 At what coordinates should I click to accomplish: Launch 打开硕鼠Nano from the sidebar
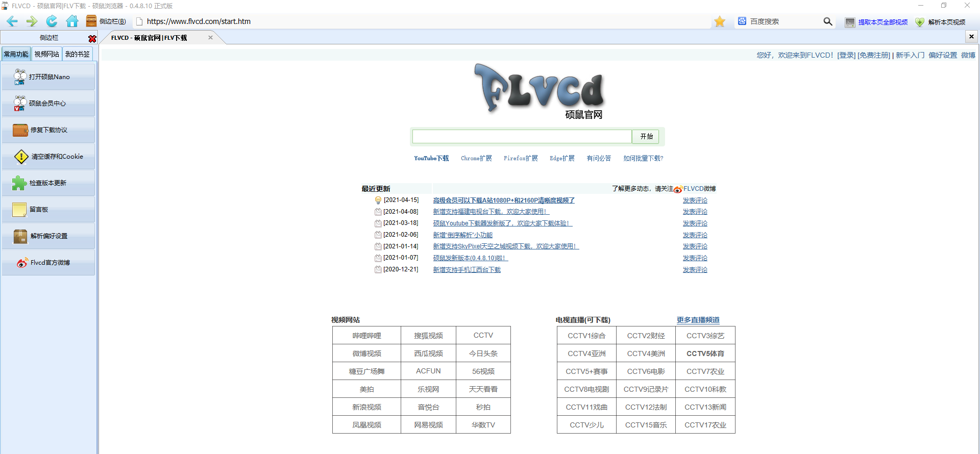tap(48, 77)
